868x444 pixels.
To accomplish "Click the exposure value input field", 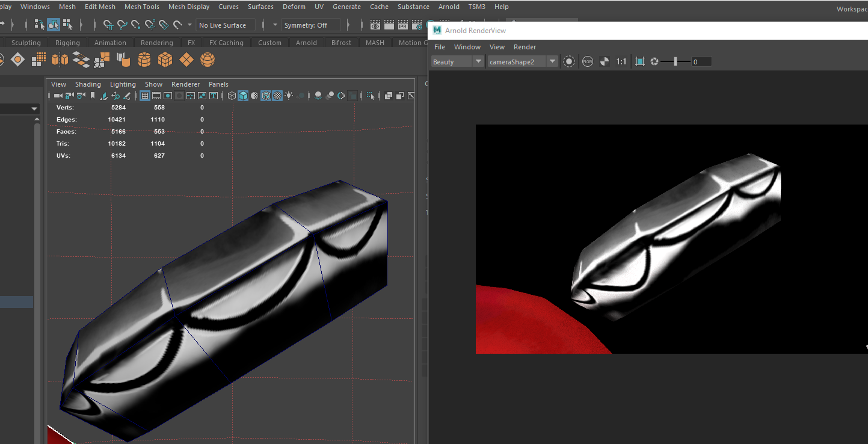I will pyautogui.click(x=701, y=61).
